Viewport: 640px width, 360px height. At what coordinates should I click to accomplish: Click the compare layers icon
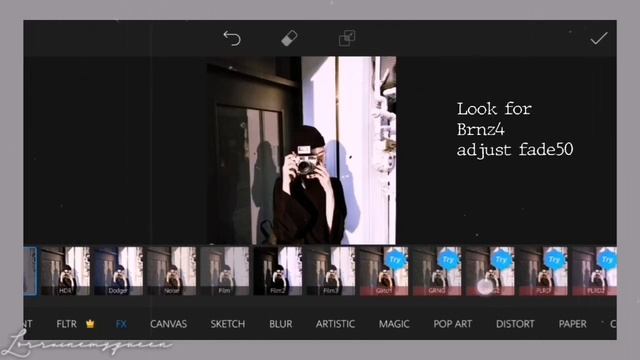coord(347,38)
